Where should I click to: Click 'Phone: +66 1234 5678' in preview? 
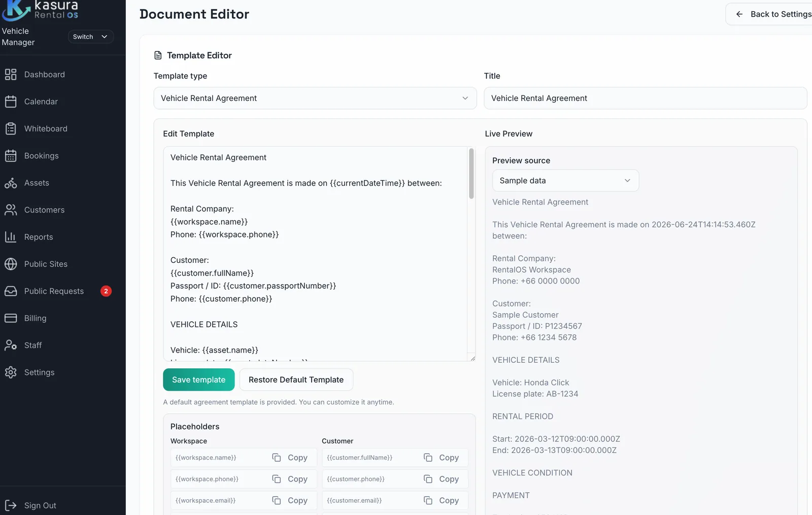pos(534,337)
